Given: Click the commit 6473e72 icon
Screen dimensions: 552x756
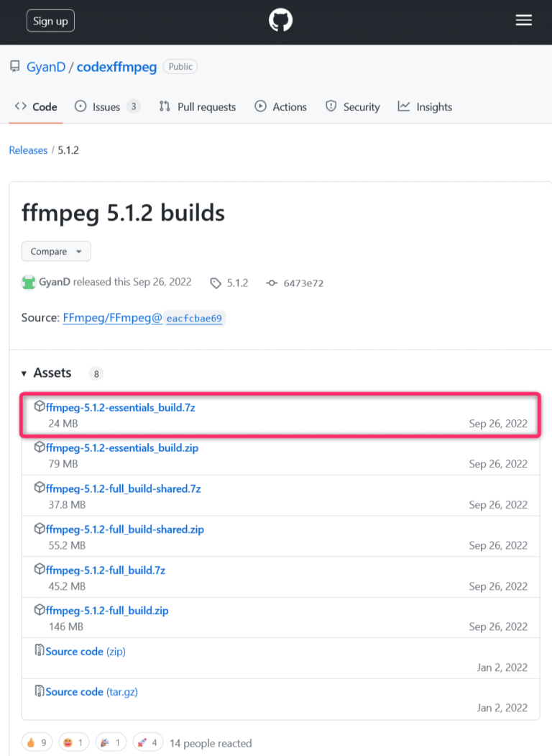Looking at the screenshot, I should (x=272, y=283).
